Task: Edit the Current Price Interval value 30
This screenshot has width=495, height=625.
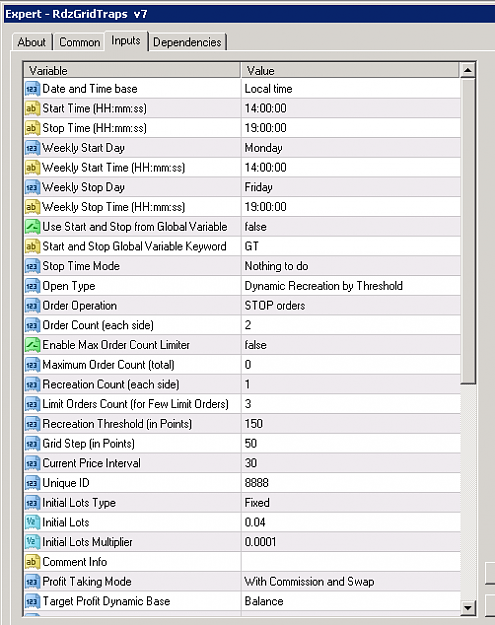Action: [x=351, y=464]
